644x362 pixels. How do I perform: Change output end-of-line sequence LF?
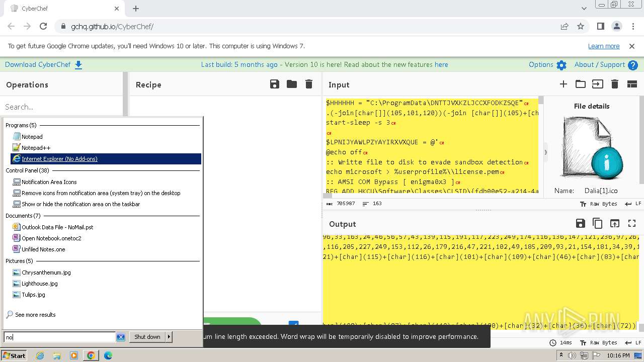pyautogui.click(x=633, y=342)
